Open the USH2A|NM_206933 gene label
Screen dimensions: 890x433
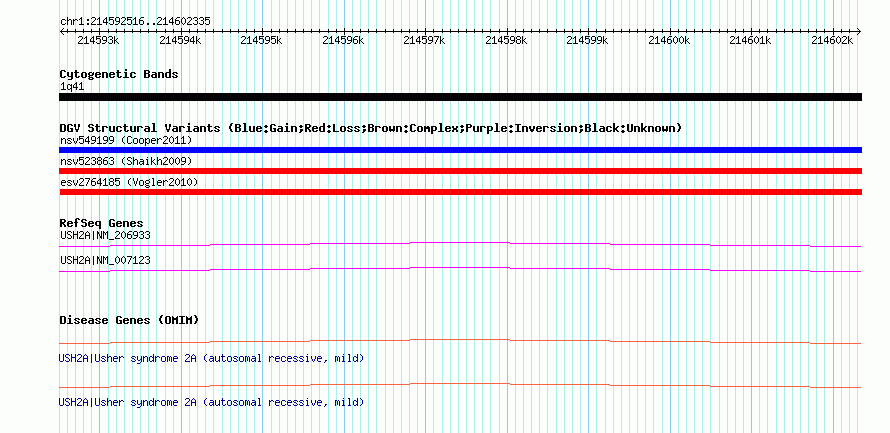point(105,235)
